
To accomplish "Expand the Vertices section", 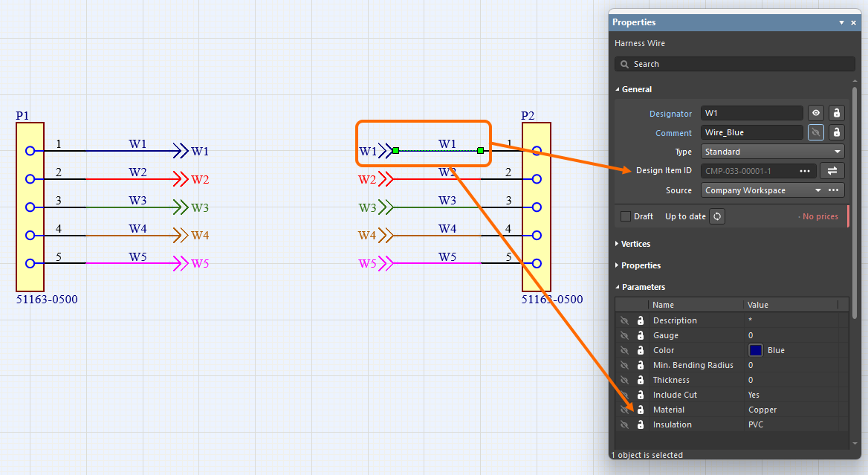I will [635, 244].
